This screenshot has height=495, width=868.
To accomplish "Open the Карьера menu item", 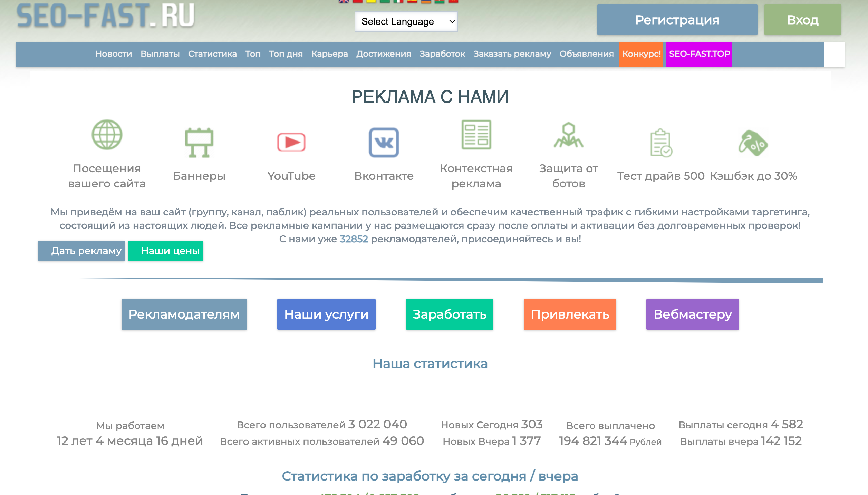I will [x=329, y=54].
